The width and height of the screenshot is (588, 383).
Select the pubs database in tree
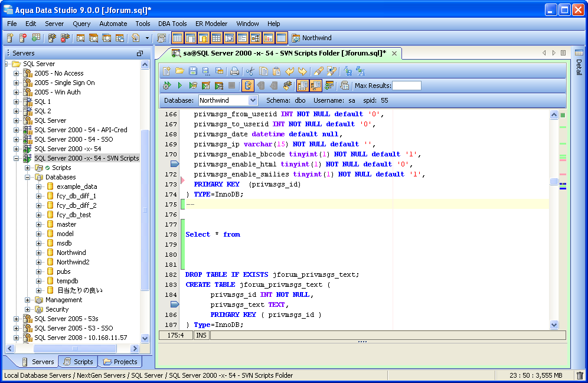[x=63, y=271]
